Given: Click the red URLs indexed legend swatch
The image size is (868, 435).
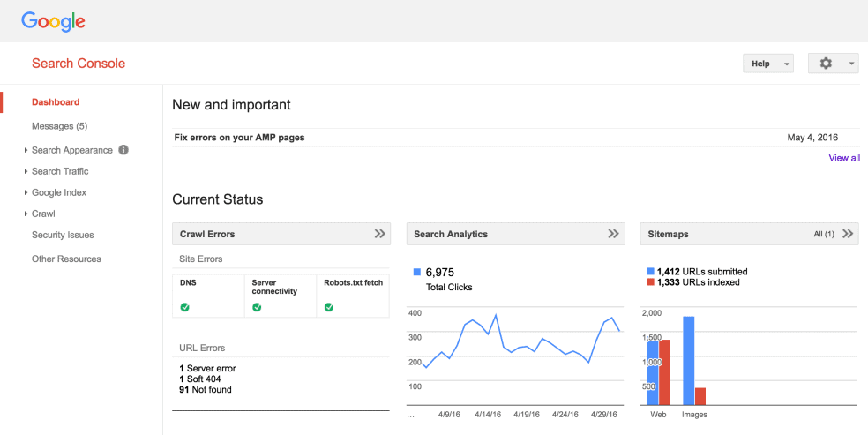Looking at the screenshot, I should (650, 282).
